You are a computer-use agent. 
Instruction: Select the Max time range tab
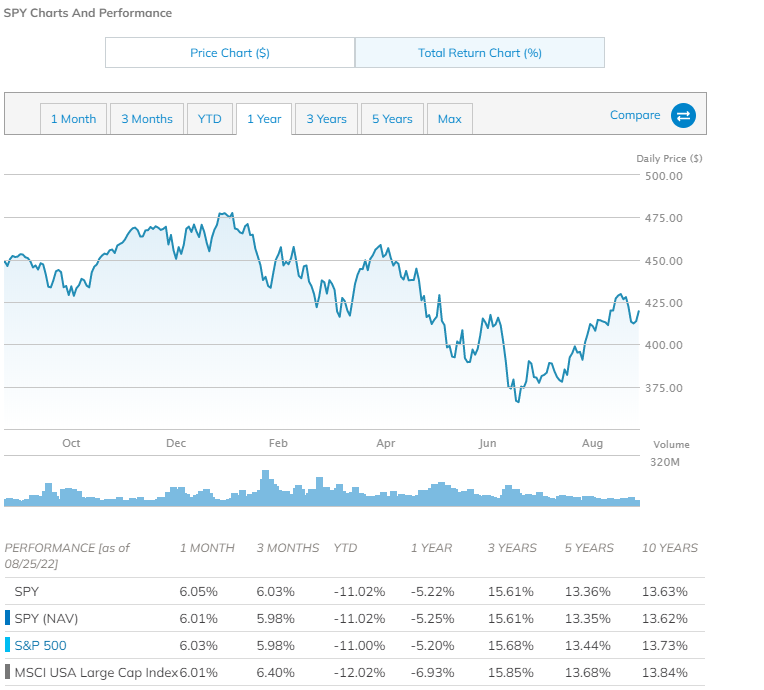coord(450,119)
